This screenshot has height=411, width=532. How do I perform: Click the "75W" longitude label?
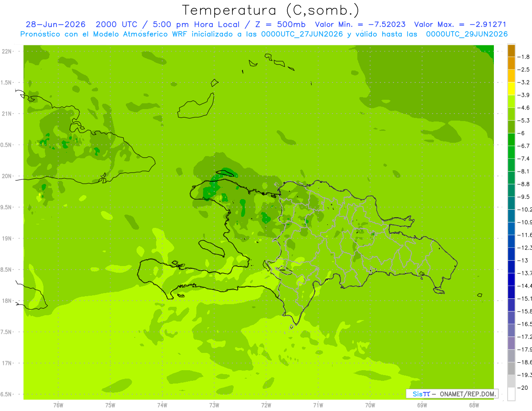coord(110,405)
